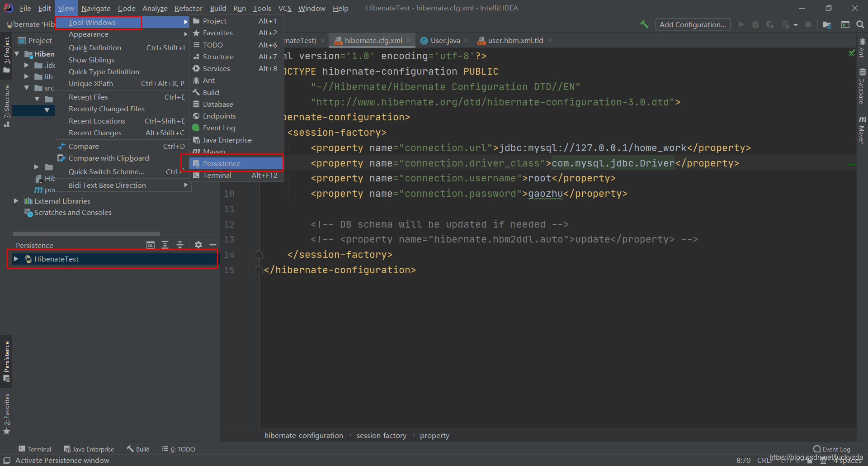This screenshot has width=868, height=466.
Task: Expand the .idea folder arrow in project tree
Action: (x=26, y=65)
